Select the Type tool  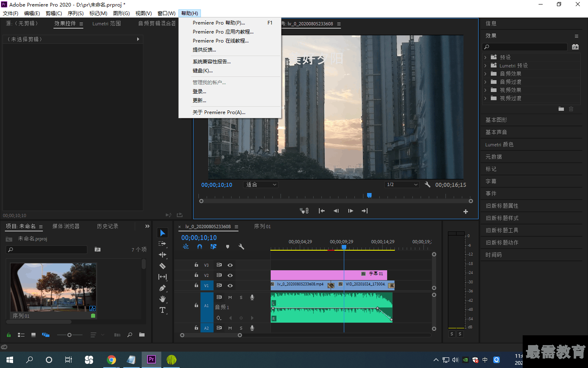pyautogui.click(x=163, y=310)
